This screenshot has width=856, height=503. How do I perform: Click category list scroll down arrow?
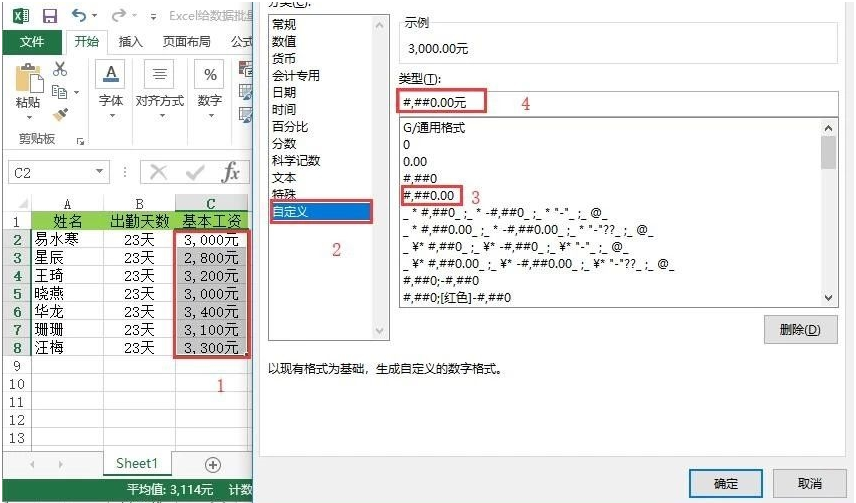(x=380, y=331)
